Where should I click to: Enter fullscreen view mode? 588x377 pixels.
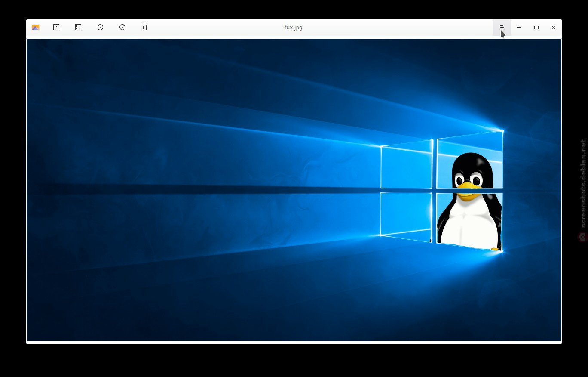[x=78, y=27]
